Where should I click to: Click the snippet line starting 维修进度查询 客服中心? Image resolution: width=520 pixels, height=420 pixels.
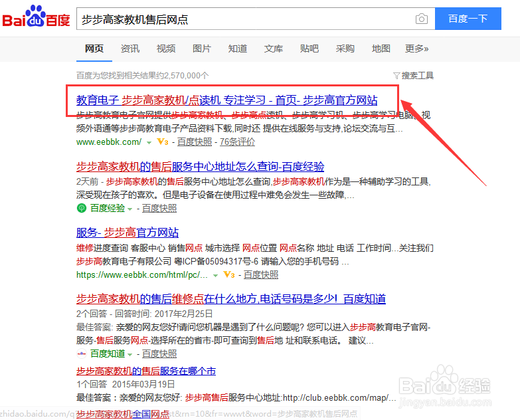click(255, 248)
